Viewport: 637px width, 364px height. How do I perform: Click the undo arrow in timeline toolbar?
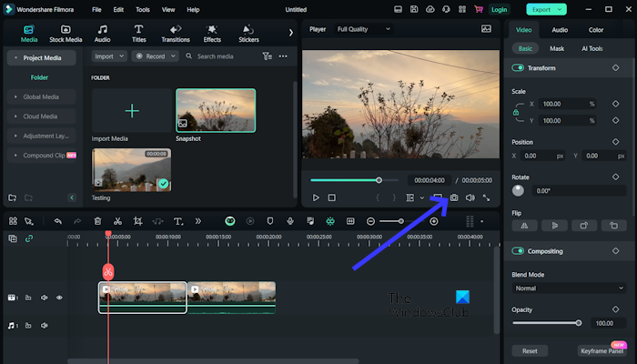(58, 221)
